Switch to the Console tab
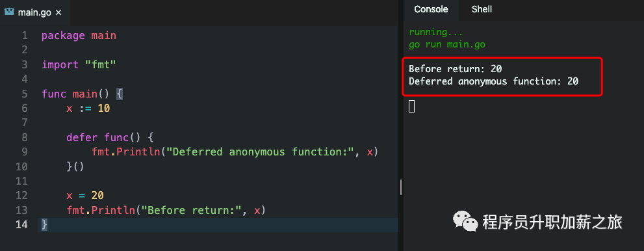This screenshot has height=251, width=644. [431, 9]
